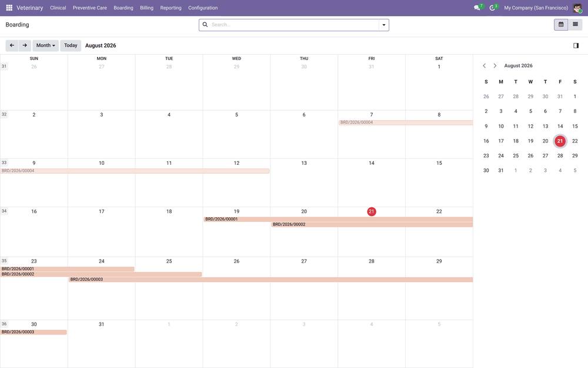
Task: Click the Veterinary app title
Action: click(x=29, y=8)
